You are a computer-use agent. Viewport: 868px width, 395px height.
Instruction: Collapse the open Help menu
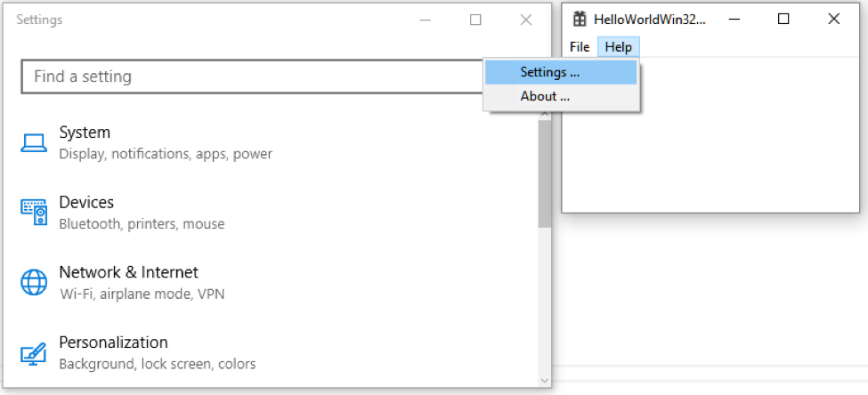[x=619, y=47]
